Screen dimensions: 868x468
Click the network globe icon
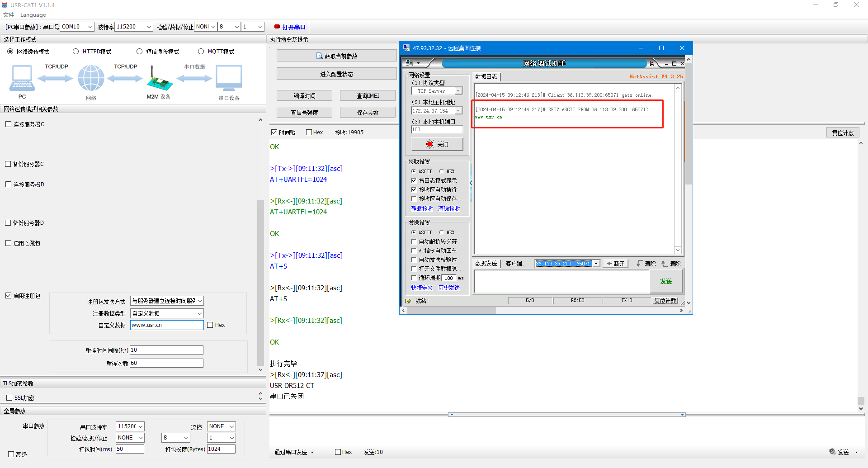[91, 78]
